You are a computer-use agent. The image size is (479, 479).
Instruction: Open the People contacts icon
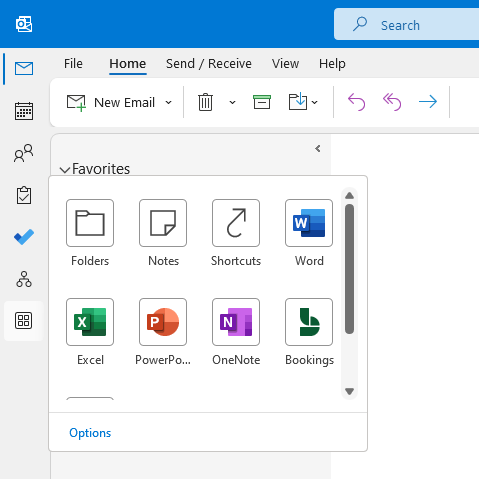tap(24, 153)
